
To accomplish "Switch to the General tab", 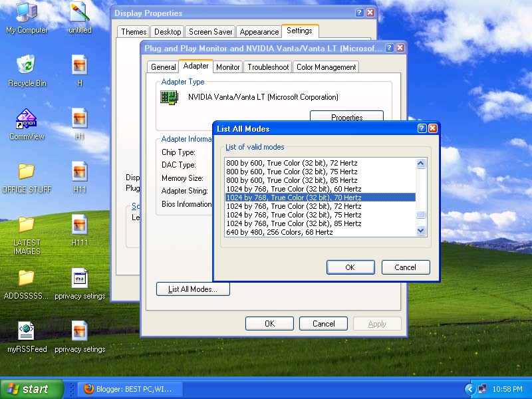I will click(163, 67).
